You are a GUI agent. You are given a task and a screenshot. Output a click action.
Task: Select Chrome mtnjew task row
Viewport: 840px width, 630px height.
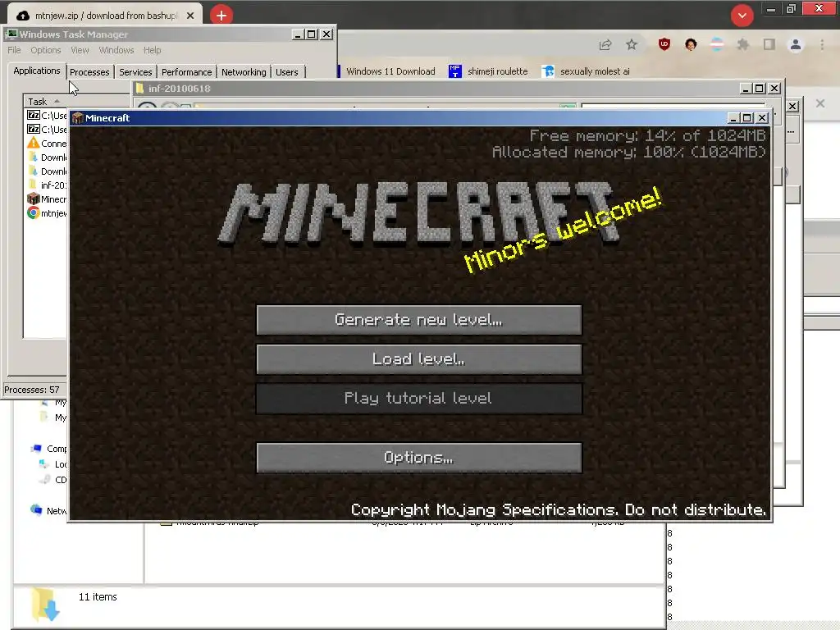coord(47,213)
